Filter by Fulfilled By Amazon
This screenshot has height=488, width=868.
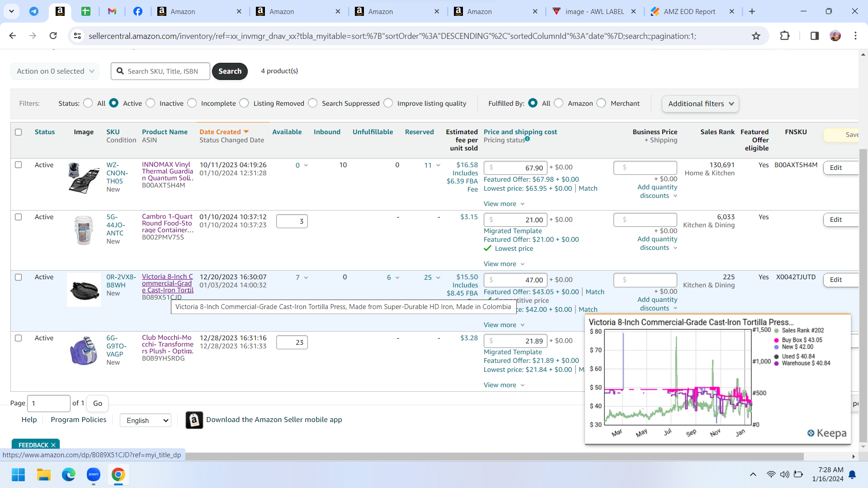tap(559, 103)
